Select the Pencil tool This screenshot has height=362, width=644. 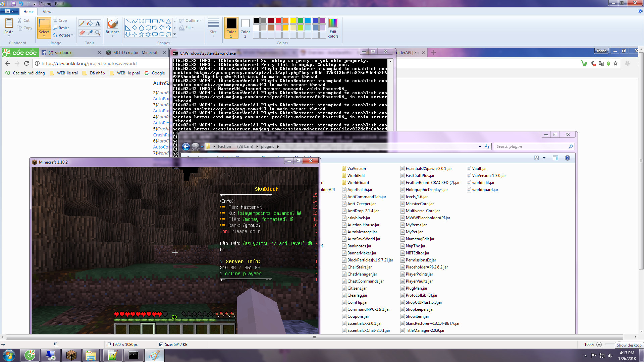point(82,23)
